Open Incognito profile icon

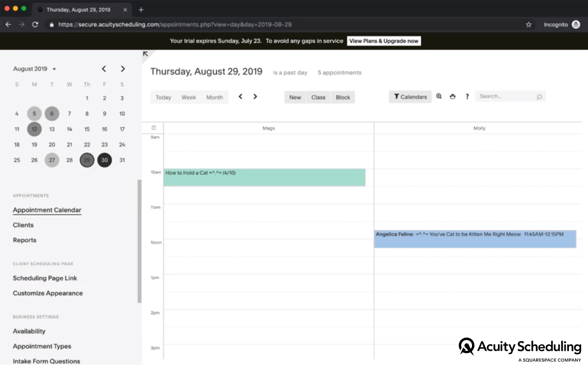(x=576, y=24)
